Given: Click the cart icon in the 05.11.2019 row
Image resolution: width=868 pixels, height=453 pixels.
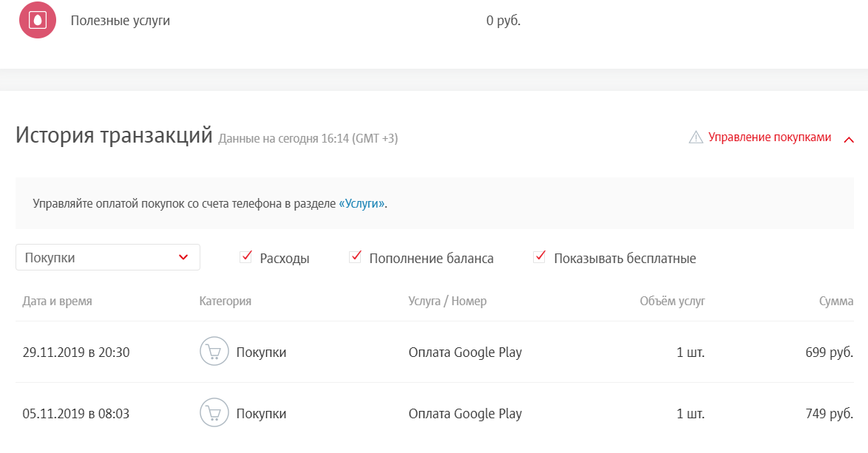Looking at the screenshot, I should pyautogui.click(x=214, y=413).
